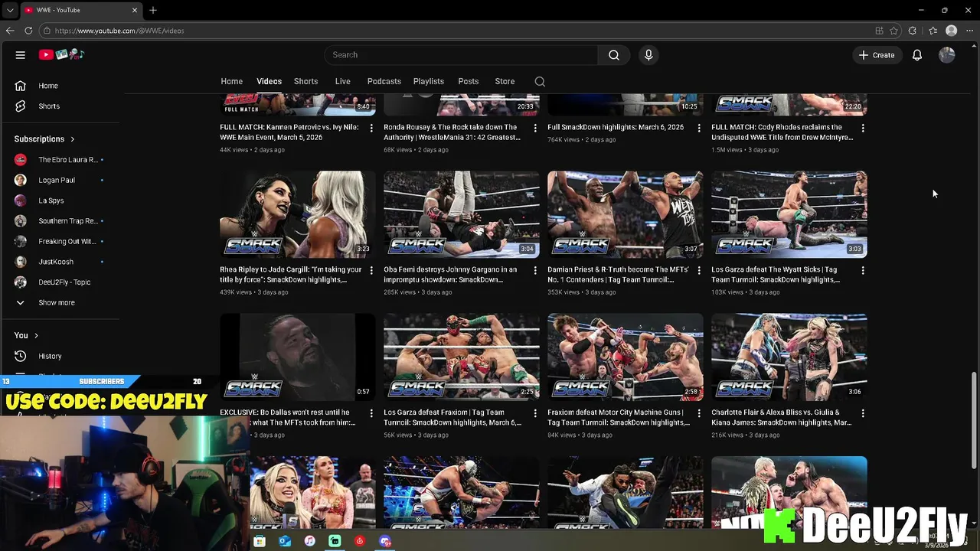Open the browser profile icon

point(952,31)
